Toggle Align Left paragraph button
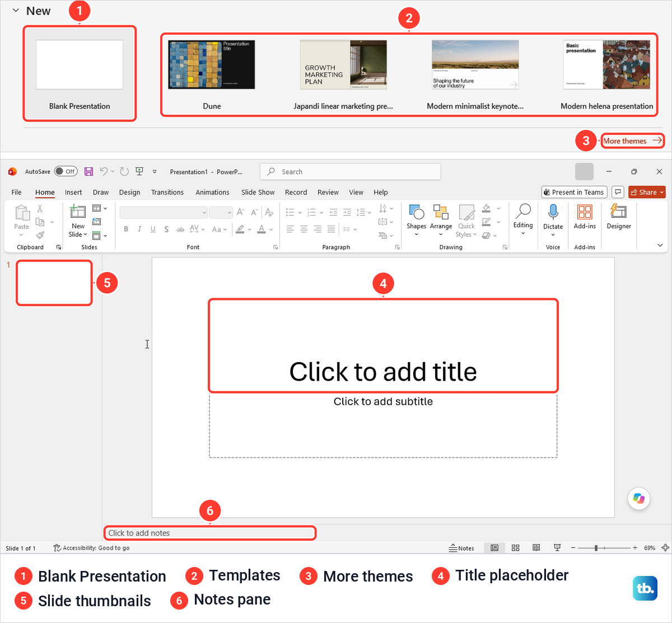This screenshot has width=672, height=623. (290, 229)
